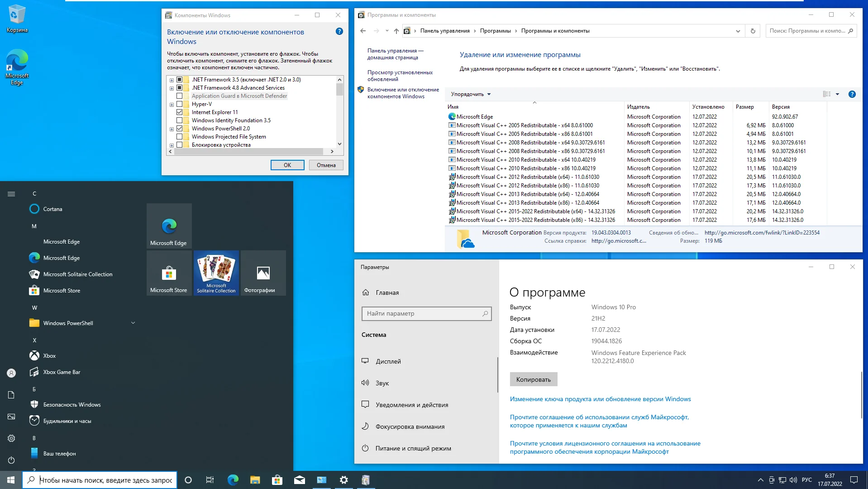Navigate up one level in Control Panel
This screenshot has height=489, width=868.
pos(396,31)
